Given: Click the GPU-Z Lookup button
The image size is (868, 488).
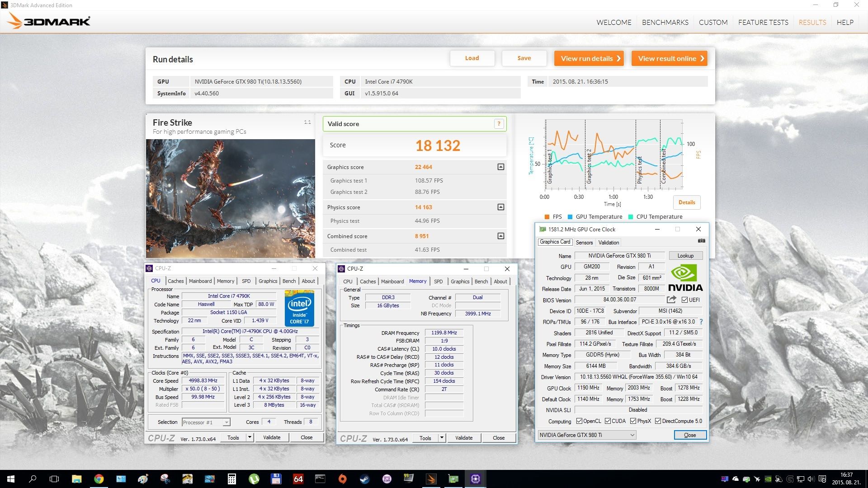Looking at the screenshot, I should (685, 256).
